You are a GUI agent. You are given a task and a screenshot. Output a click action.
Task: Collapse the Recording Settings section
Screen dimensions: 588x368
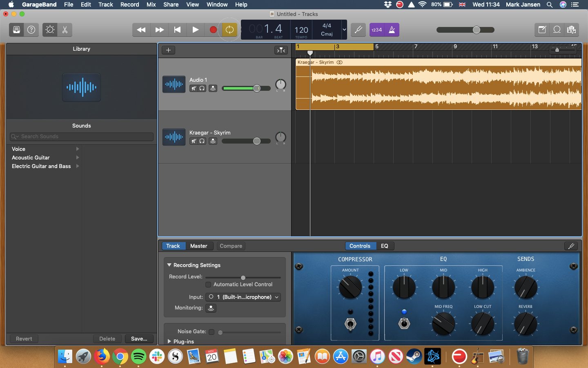(169, 265)
